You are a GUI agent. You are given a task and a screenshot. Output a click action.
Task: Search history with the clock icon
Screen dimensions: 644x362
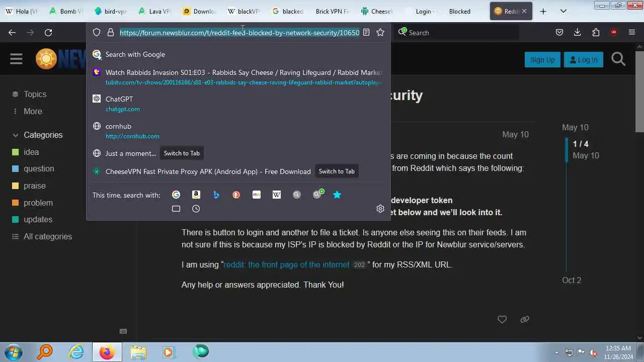click(196, 209)
